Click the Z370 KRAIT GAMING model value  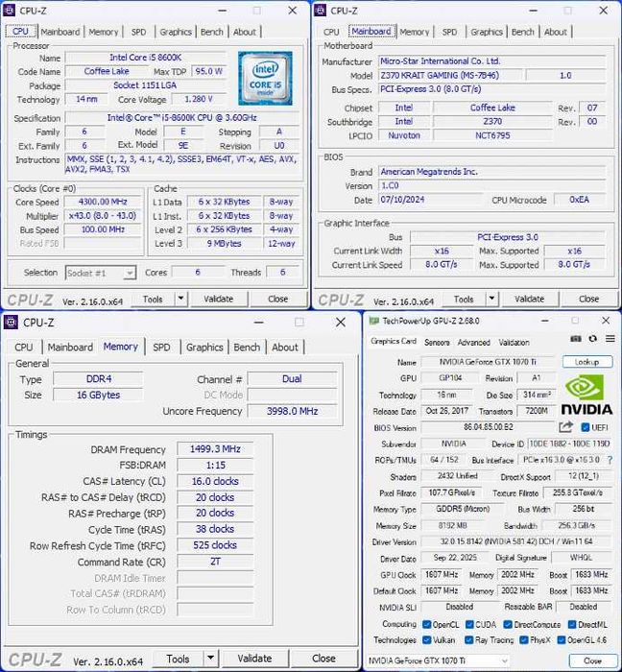[x=450, y=75]
